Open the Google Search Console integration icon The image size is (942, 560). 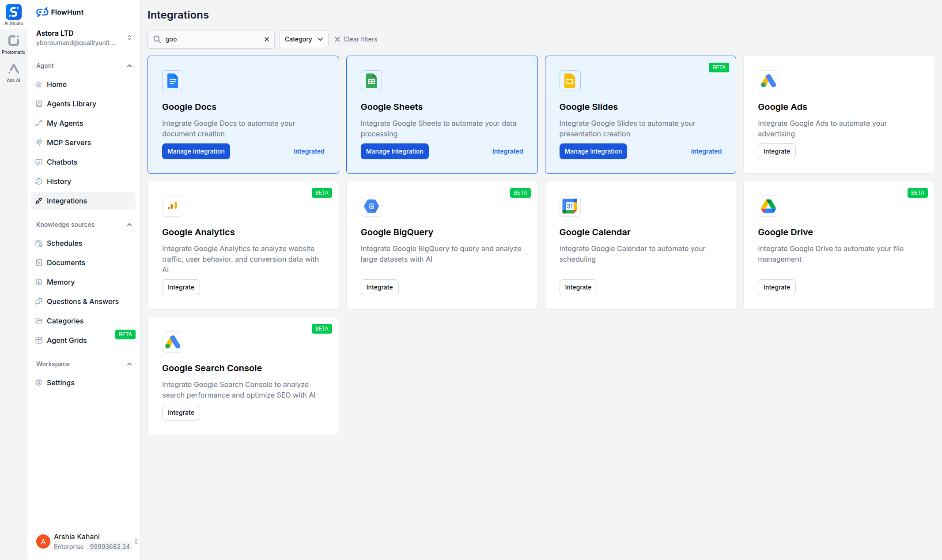pos(172,342)
